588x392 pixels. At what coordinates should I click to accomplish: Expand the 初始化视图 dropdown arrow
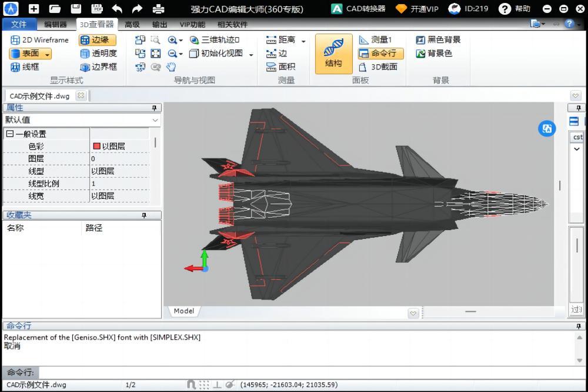(251, 54)
